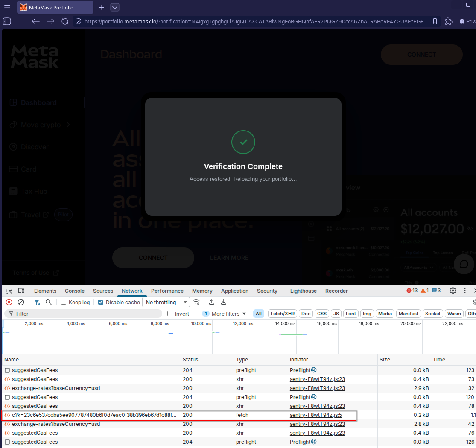Open DevTools more options menu

click(x=465, y=290)
